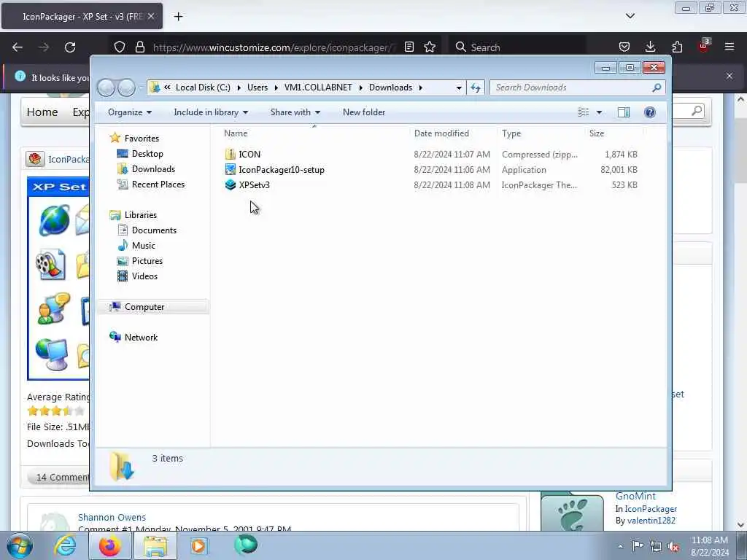Change view using the view icon

coord(583,112)
